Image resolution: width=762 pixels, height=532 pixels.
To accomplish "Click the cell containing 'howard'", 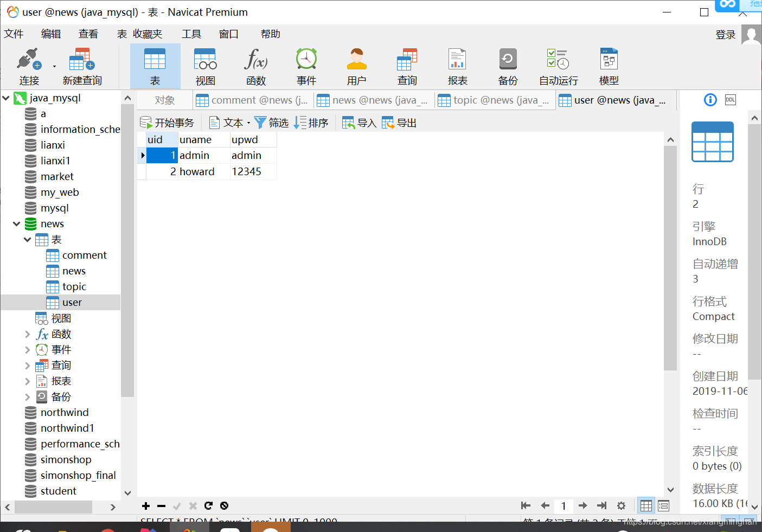I will click(204, 172).
